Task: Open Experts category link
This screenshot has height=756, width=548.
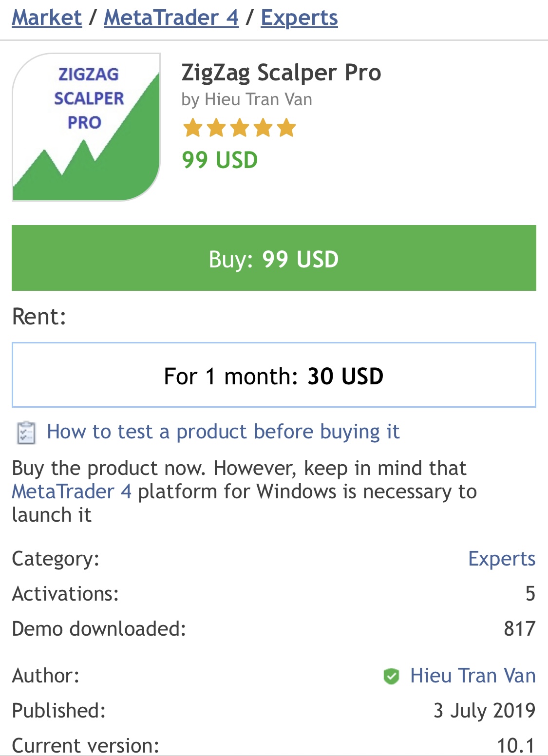Action: pos(502,559)
